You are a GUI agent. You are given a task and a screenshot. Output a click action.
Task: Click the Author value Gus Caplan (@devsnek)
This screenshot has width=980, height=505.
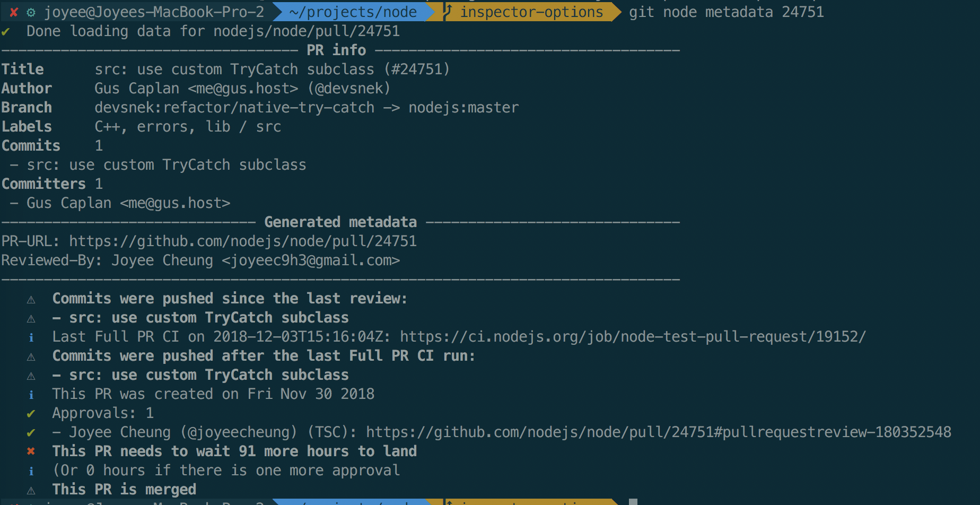242,89
